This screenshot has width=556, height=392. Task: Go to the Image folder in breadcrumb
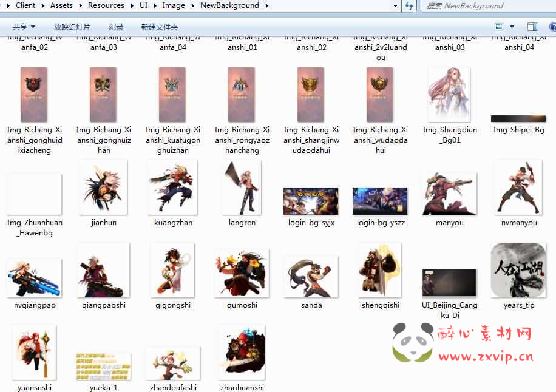coord(174,5)
